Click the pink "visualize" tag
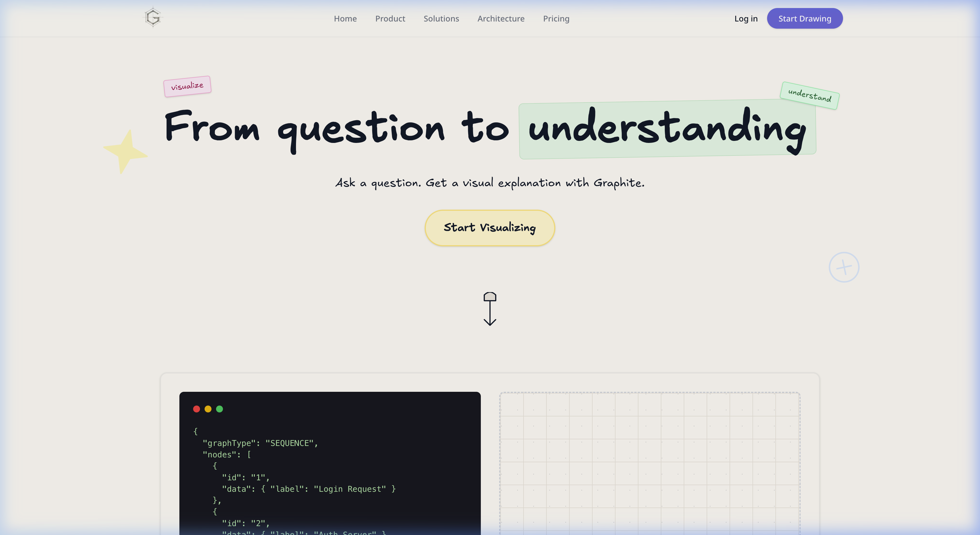This screenshot has height=535, width=980. click(187, 86)
